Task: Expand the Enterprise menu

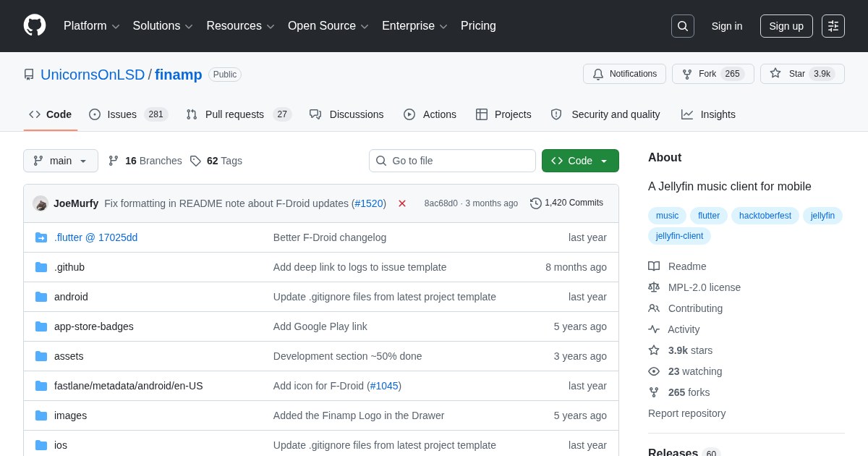Action: pos(414,26)
